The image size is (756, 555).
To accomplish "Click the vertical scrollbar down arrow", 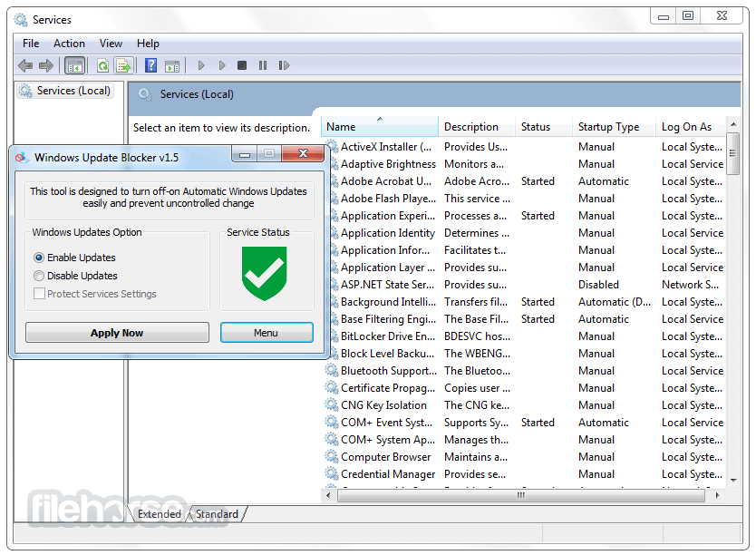I will coord(733,481).
